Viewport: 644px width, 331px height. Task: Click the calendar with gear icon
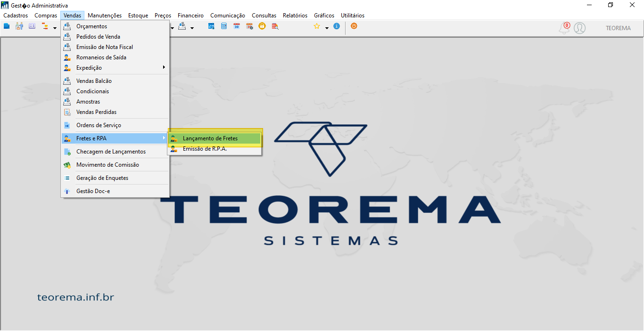(249, 26)
